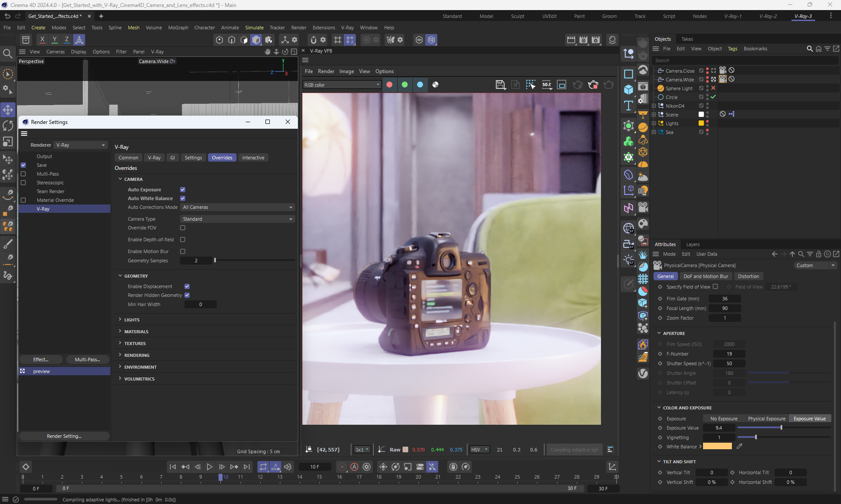Enable the Motion Blur checkbox
The width and height of the screenshot is (841, 504).
[x=183, y=251]
